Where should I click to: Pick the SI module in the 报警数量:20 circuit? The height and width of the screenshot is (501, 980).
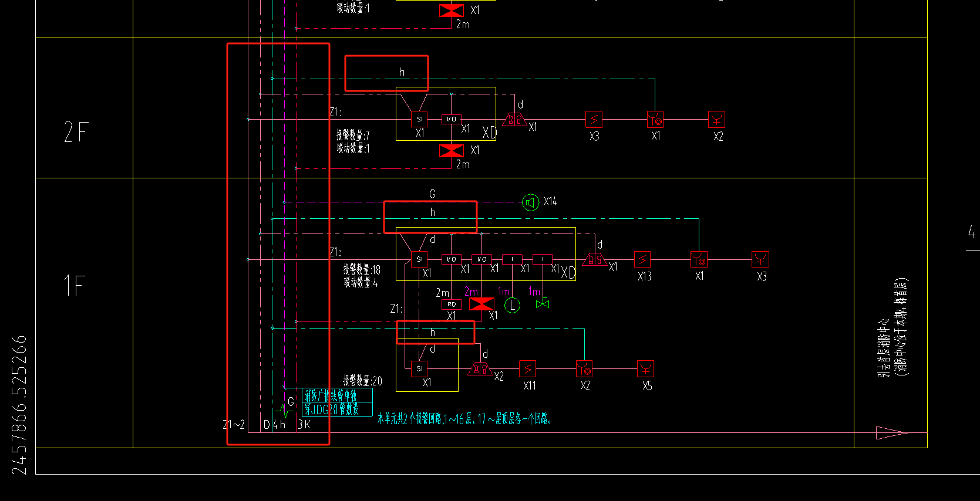pyautogui.click(x=419, y=369)
